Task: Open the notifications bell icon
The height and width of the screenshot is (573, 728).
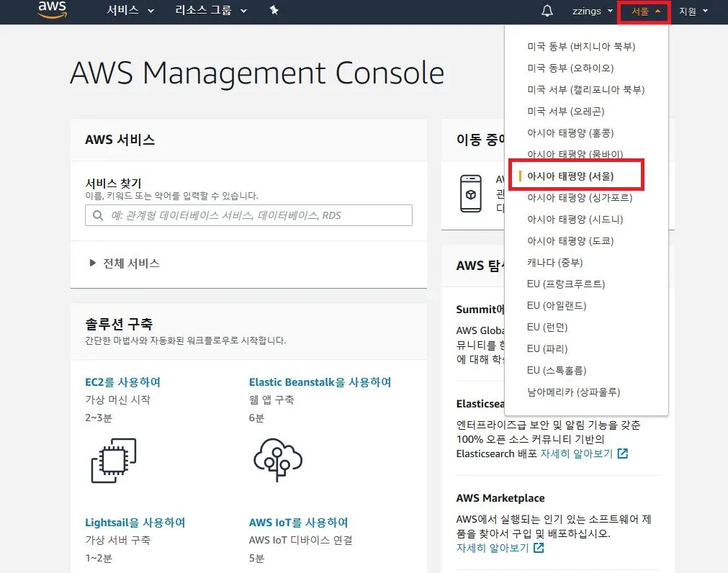Action: click(x=547, y=11)
